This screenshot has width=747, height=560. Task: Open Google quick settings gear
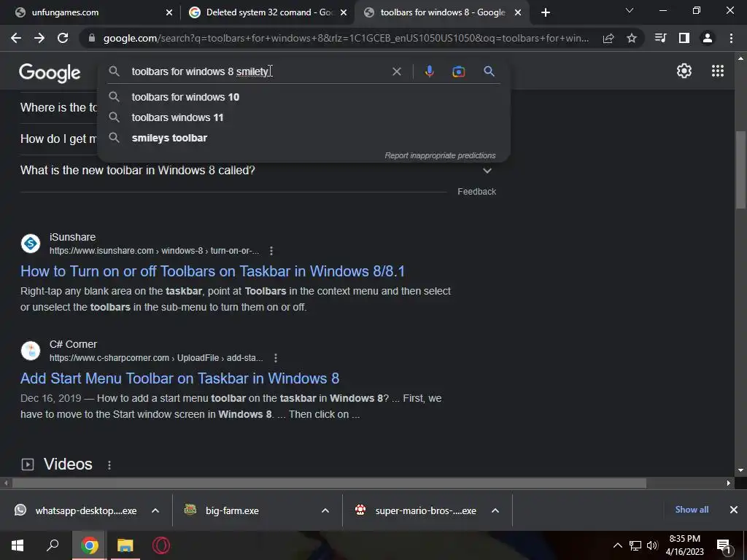click(684, 71)
